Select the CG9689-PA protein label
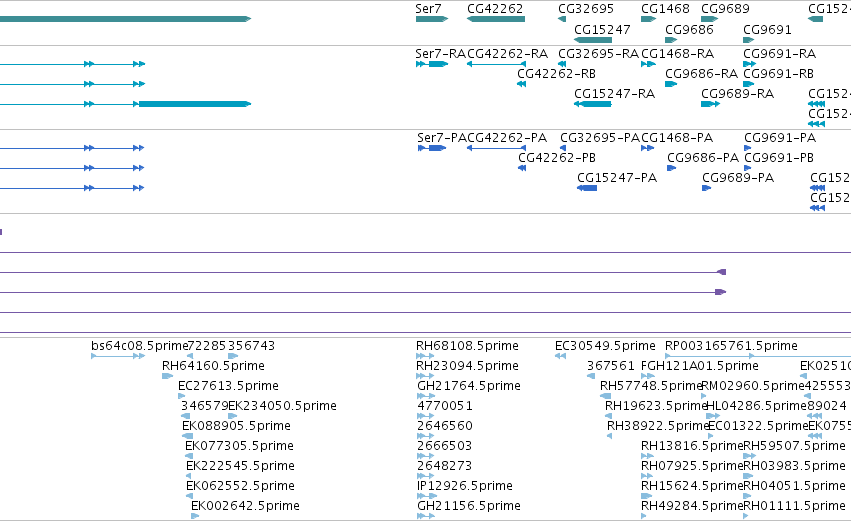Viewport: 851px width, 521px height. pos(738,178)
